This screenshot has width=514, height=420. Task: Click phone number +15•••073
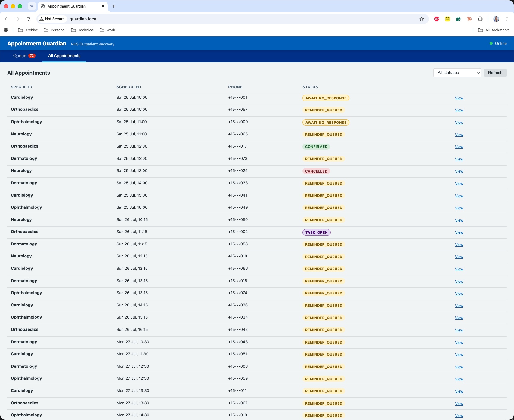238,159
